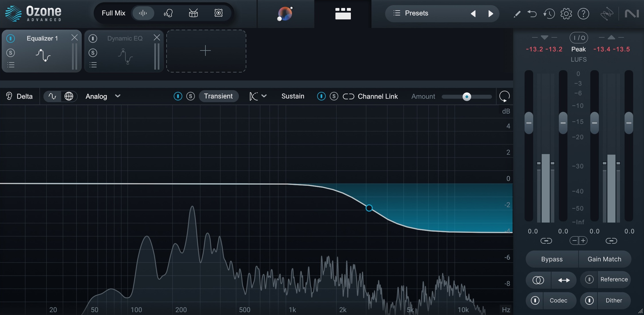Solo the Transient band
The height and width of the screenshot is (315, 644).
(191, 96)
